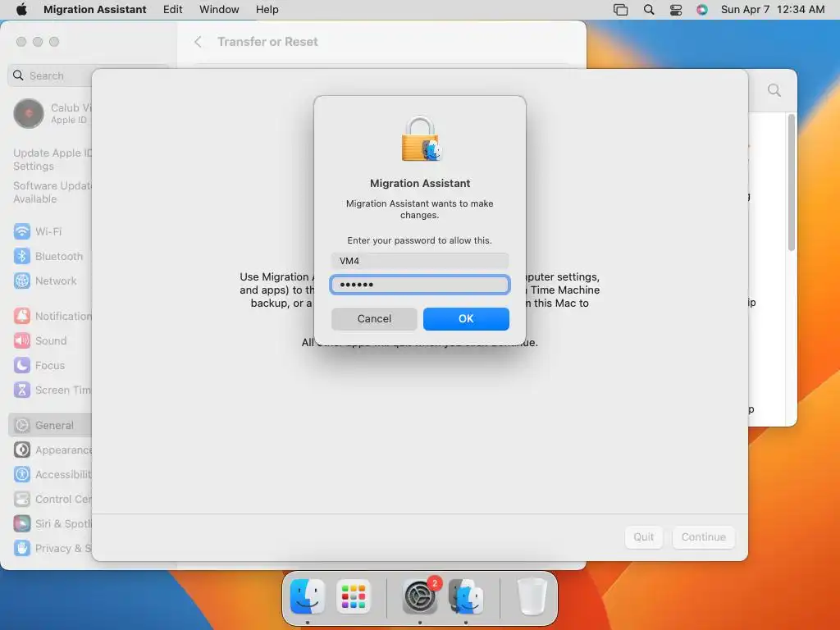Open the Apple menu
The image size is (840, 630).
pos(21,10)
